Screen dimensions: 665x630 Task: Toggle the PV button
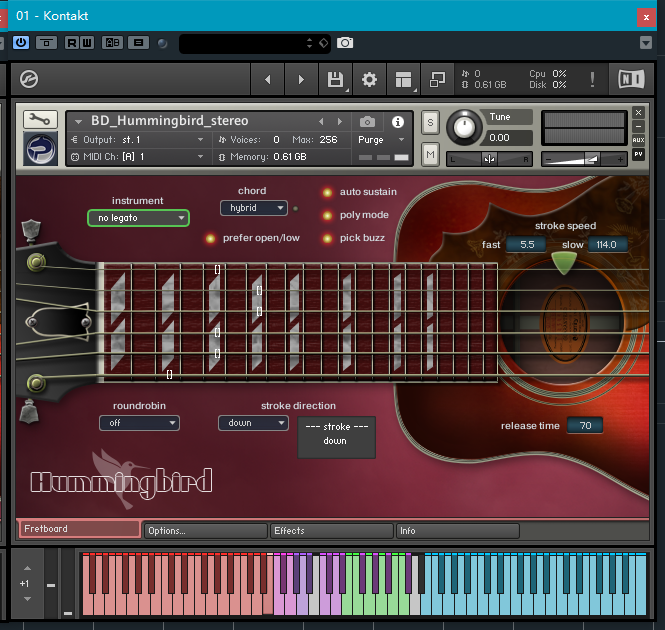click(638, 154)
